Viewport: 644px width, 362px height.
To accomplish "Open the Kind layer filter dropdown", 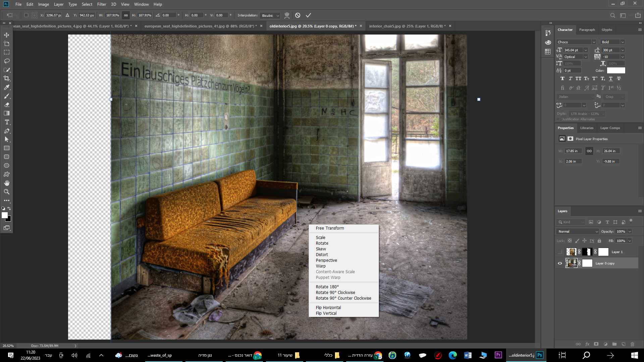I will point(571,222).
